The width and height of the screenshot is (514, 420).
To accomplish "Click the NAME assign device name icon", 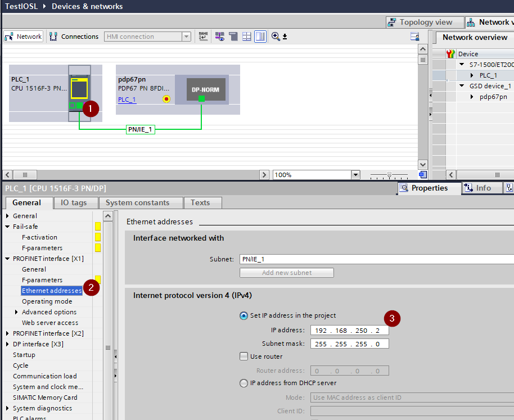I will (203, 37).
